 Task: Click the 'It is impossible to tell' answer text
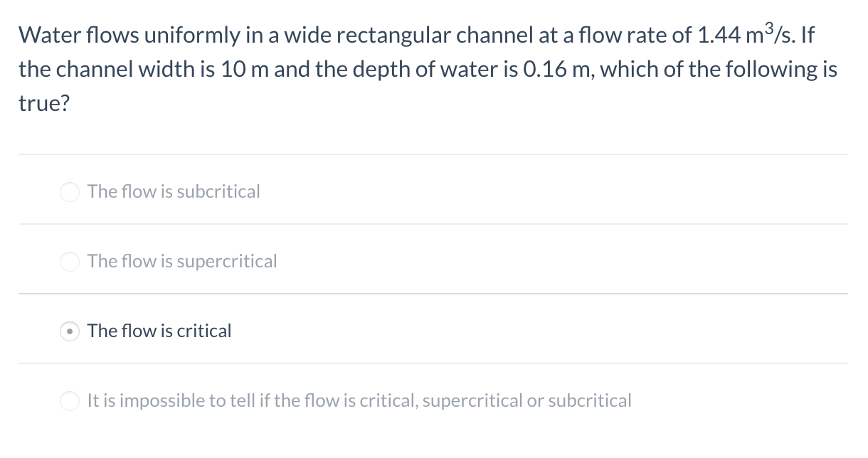[359, 400]
